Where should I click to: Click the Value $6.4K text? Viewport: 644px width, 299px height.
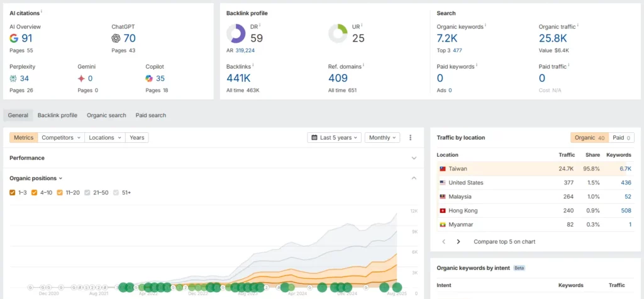(553, 50)
